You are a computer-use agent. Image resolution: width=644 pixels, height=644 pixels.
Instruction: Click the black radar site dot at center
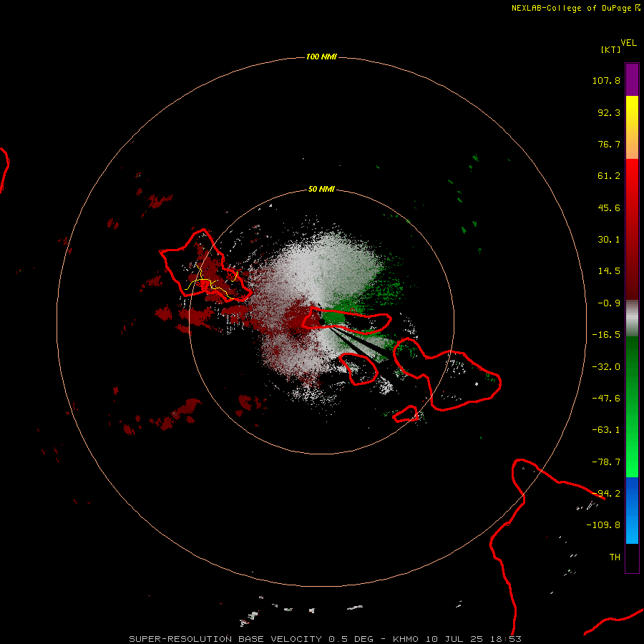pos(323,321)
